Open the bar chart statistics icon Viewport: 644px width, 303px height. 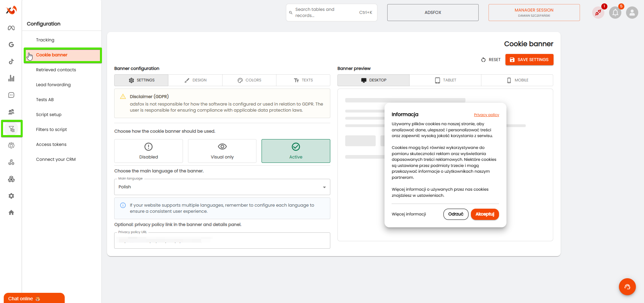pyautogui.click(x=11, y=78)
